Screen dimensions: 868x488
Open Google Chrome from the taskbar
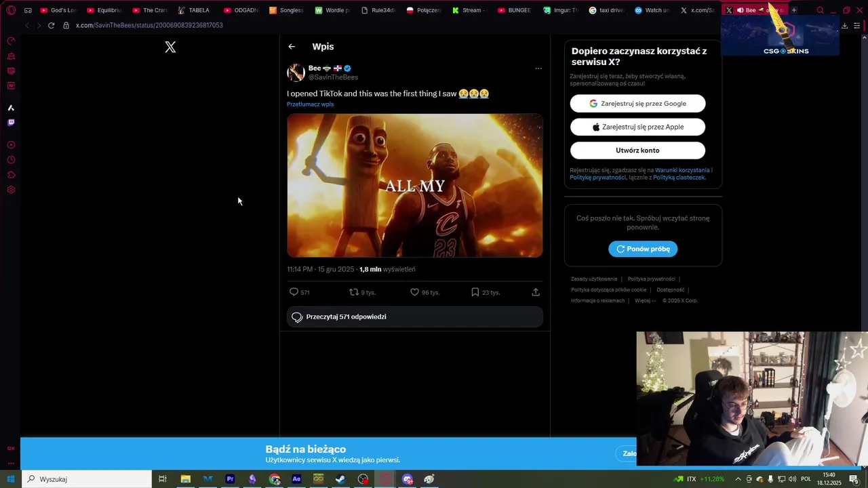click(x=275, y=479)
